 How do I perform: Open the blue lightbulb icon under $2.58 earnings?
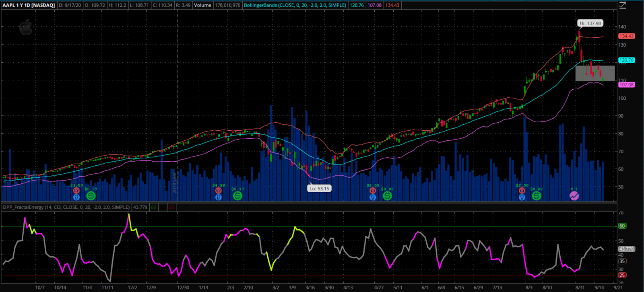[522, 197]
